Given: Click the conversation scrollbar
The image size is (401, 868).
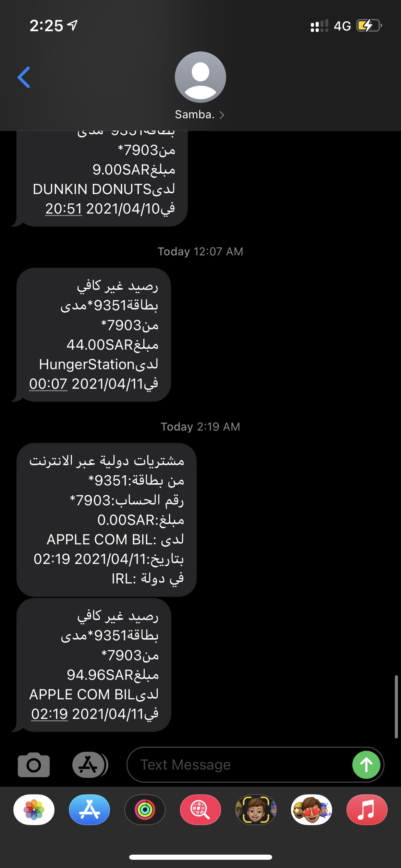Looking at the screenshot, I should 396,707.
